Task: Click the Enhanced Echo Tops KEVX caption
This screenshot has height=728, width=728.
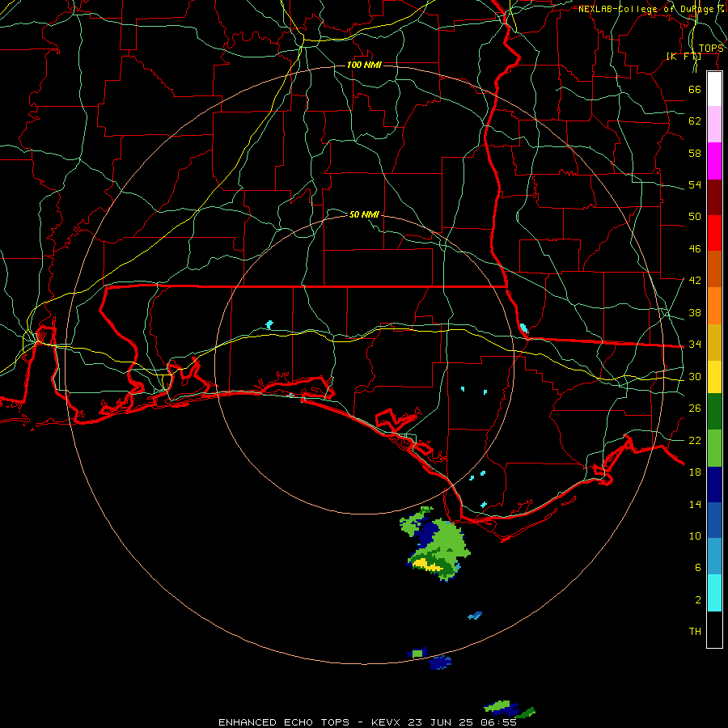Action: (368, 722)
